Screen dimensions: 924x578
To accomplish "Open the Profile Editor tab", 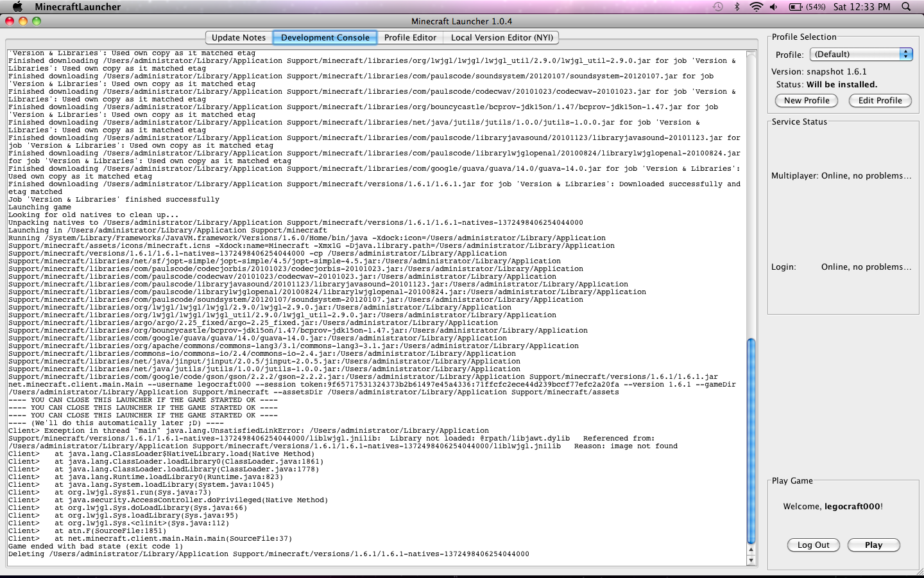I will (410, 37).
